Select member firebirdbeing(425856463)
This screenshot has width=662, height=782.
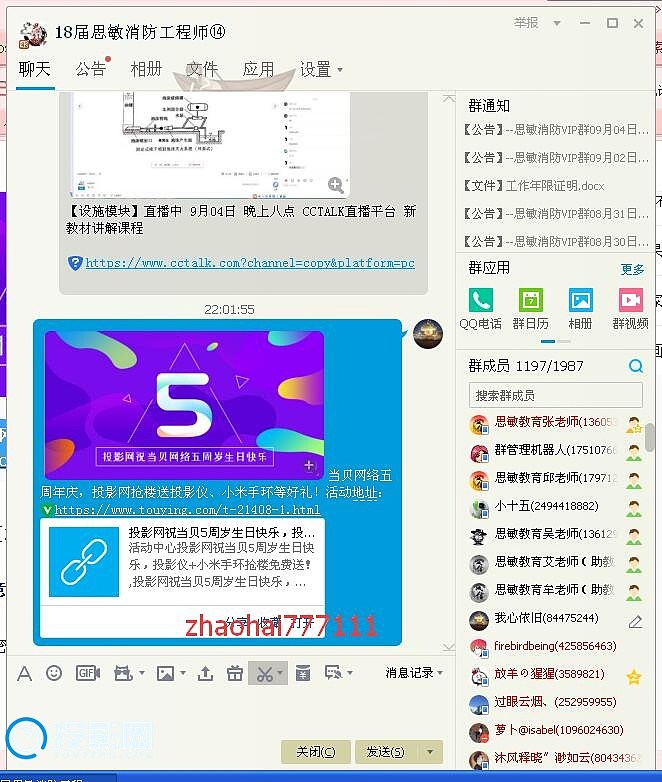click(x=555, y=646)
